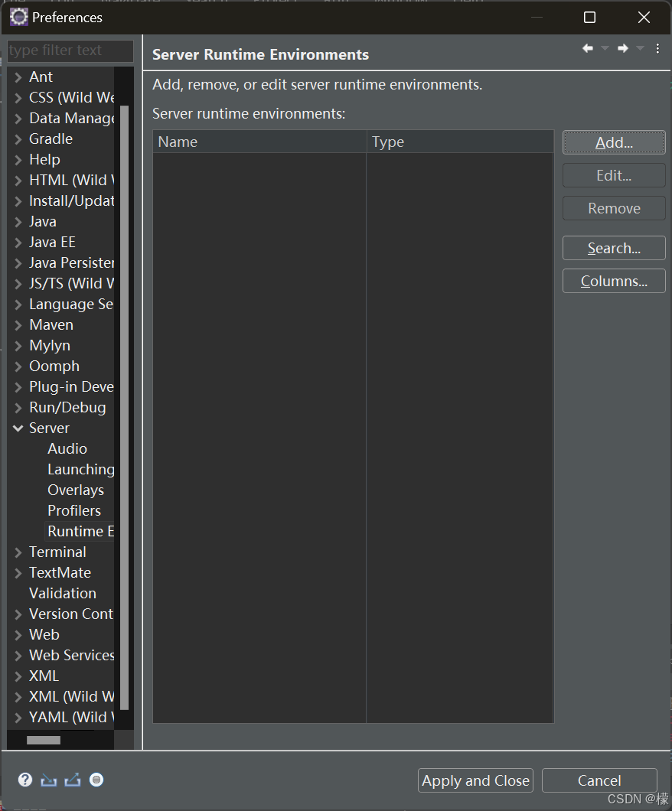Click the Oomph preference recorder icon
Viewport: 672px width, 811px height.
(x=96, y=779)
